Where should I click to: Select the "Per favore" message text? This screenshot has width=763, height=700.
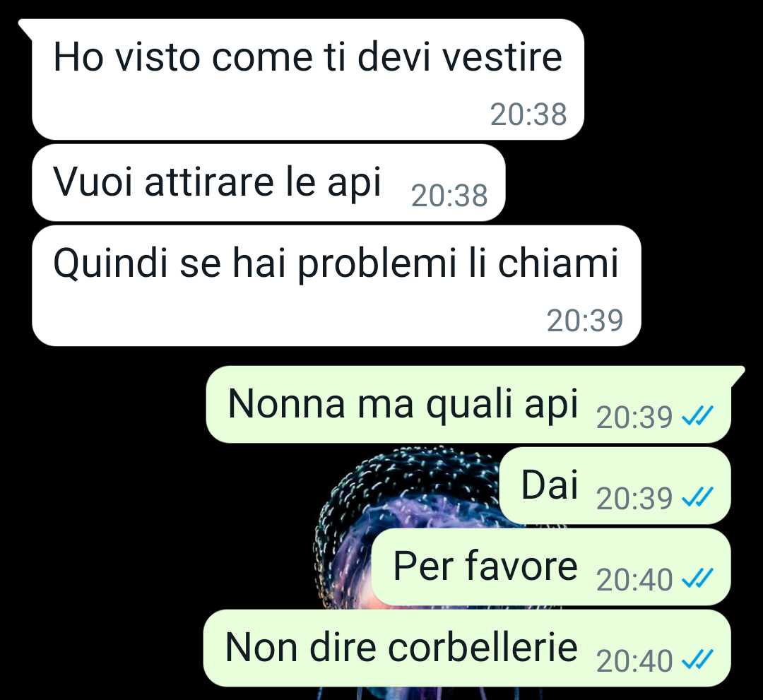tap(485, 566)
